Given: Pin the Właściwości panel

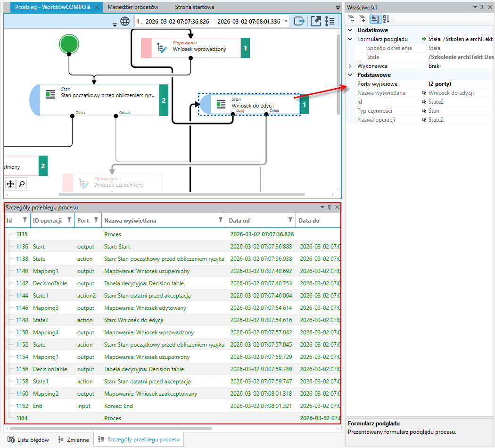Looking at the screenshot, I should 482,7.
